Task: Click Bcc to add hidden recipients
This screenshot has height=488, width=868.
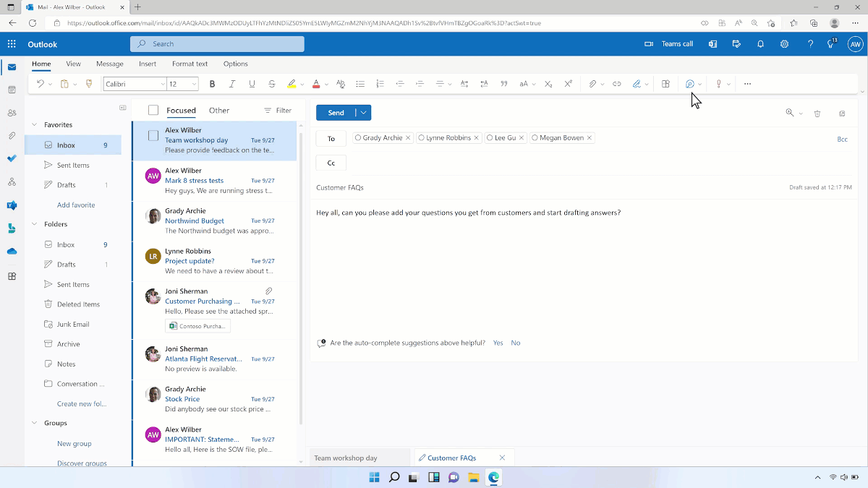Action: click(842, 138)
